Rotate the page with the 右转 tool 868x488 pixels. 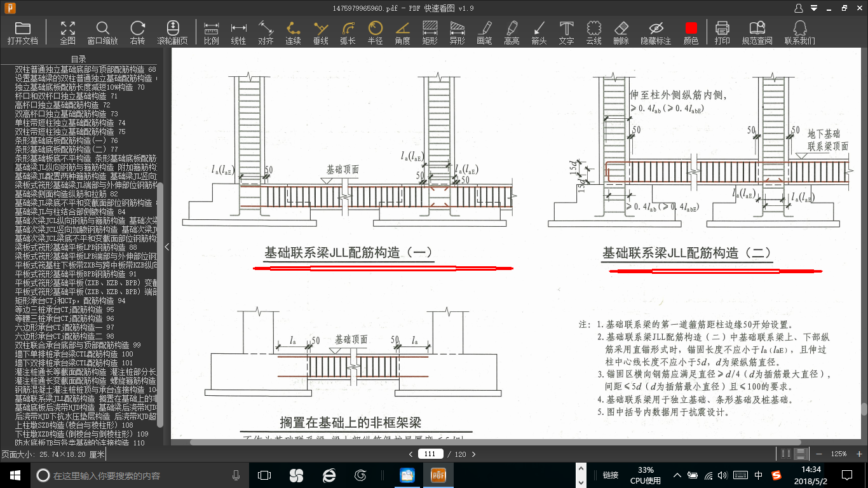[138, 32]
